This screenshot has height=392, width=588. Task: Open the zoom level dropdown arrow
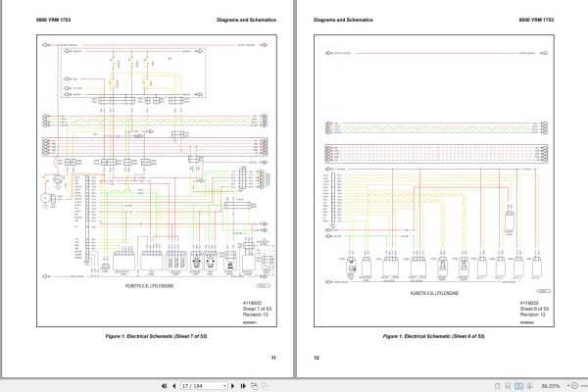pyautogui.click(x=568, y=385)
